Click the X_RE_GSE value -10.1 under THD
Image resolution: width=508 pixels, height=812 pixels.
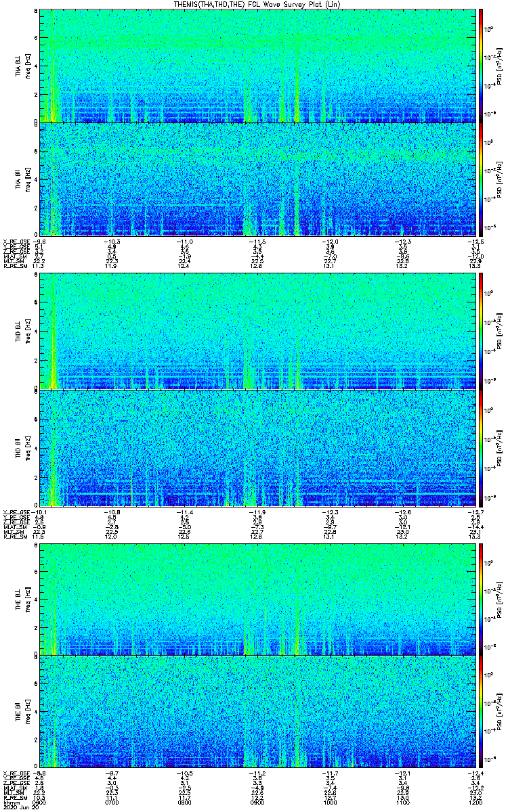pyautogui.click(x=39, y=512)
